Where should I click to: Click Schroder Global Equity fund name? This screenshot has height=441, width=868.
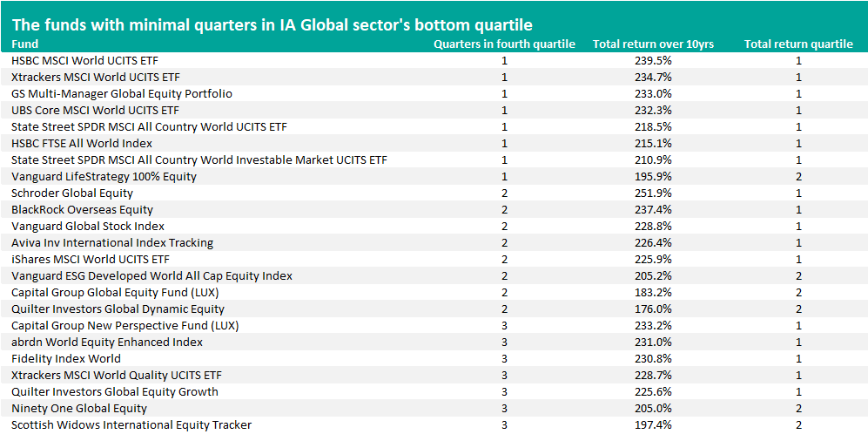click(x=72, y=193)
